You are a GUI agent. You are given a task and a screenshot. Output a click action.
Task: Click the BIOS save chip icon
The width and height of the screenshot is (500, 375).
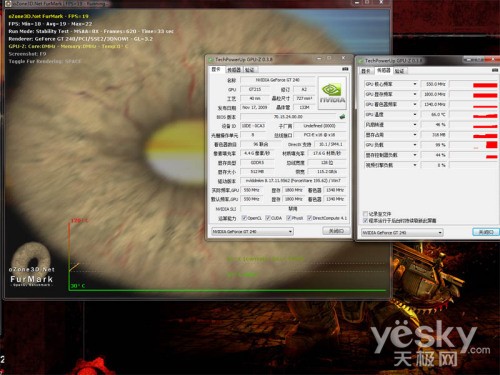[x=342, y=117]
